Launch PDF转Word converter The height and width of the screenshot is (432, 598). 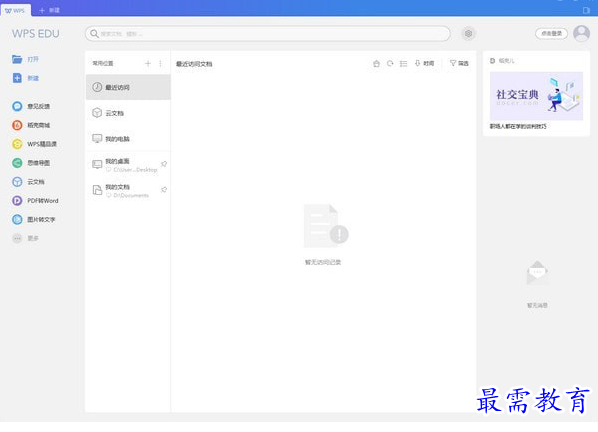(35, 201)
